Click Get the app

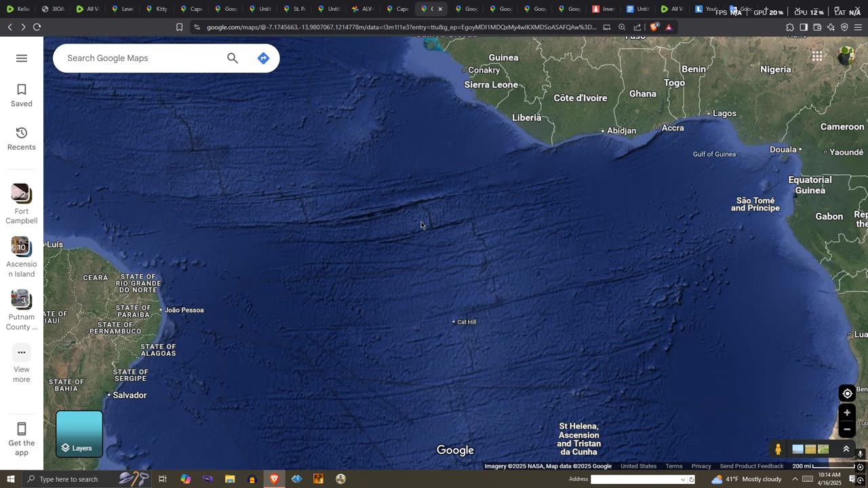pyautogui.click(x=21, y=439)
